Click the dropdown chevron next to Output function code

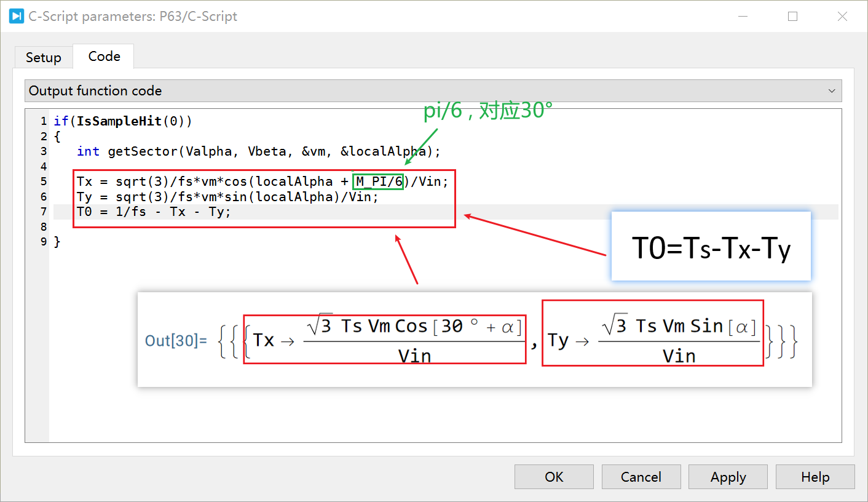pyautogui.click(x=832, y=90)
